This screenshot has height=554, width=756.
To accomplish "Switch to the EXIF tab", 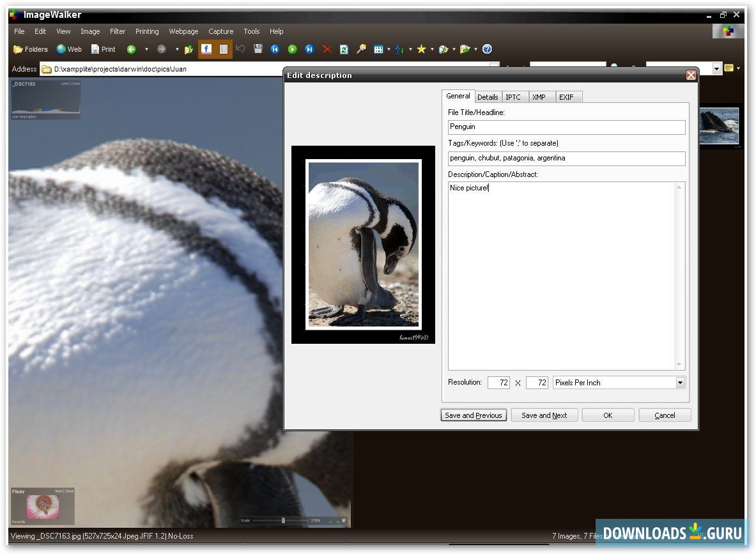I will pos(566,97).
